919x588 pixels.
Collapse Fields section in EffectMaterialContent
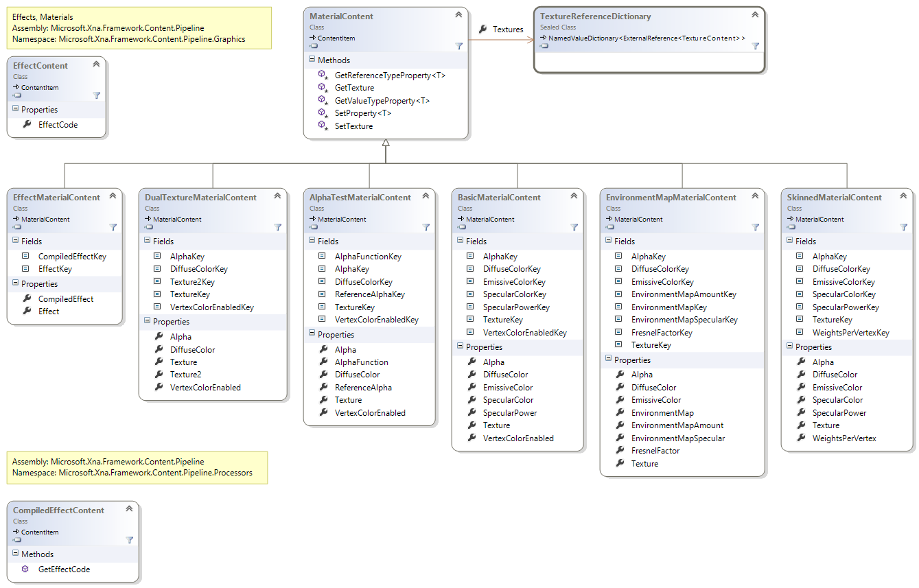click(x=15, y=242)
